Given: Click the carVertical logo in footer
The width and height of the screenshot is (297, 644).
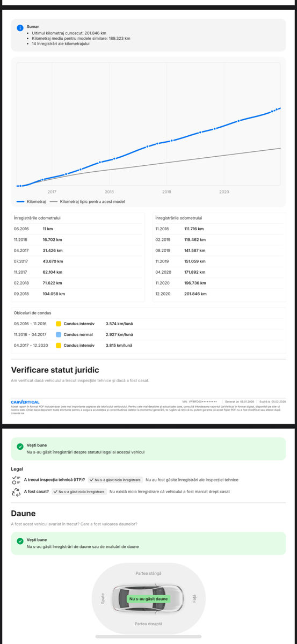Looking at the screenshot, I should pos(25,401).
